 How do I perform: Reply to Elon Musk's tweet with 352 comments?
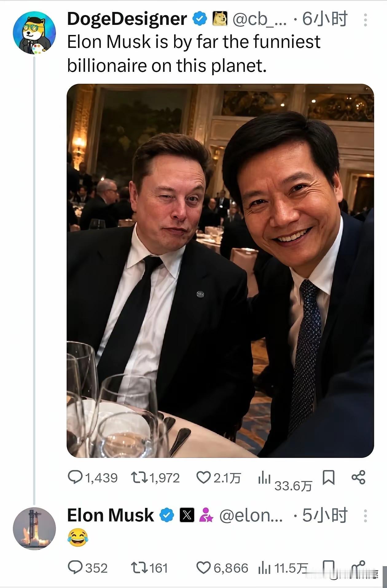(x=88, y=568)
